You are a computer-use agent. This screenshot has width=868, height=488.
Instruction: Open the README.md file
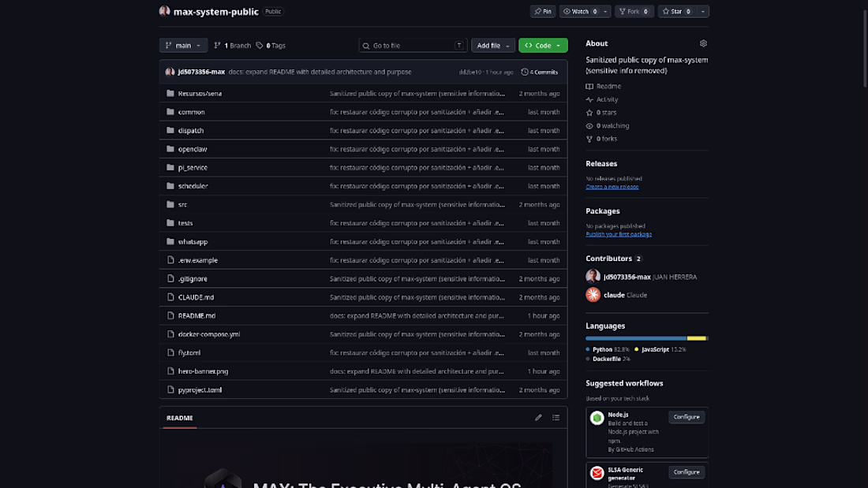pyautogui.click(x=196, y=316)
